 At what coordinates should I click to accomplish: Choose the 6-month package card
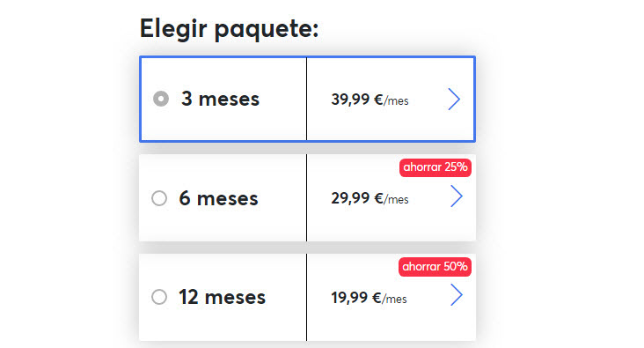pos(307,198)
